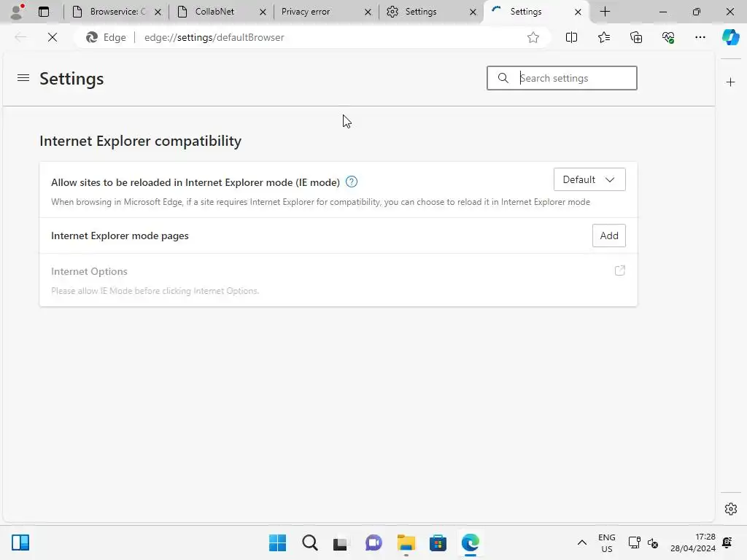Open taskbar Search

309,542
